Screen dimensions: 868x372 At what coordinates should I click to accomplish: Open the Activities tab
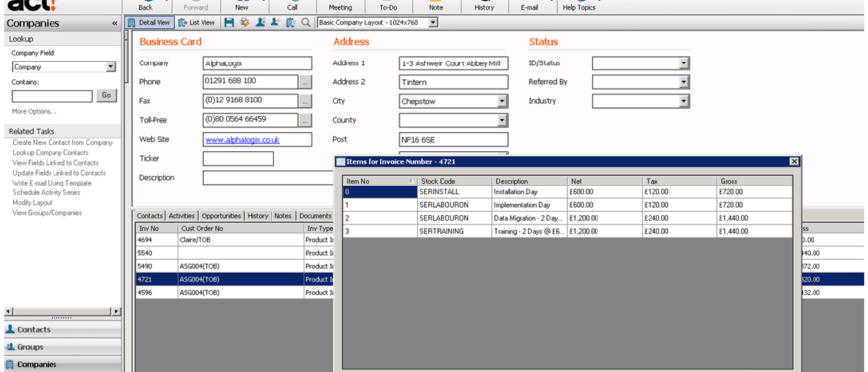pyautogui.click(x=182, y=216)
